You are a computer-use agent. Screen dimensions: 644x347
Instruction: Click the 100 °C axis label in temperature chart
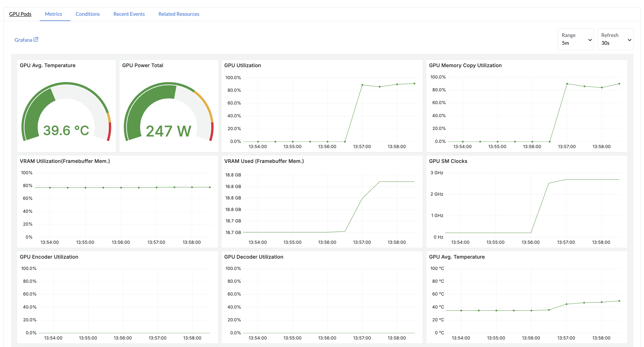pyautogui.click(x=437, y=268)
